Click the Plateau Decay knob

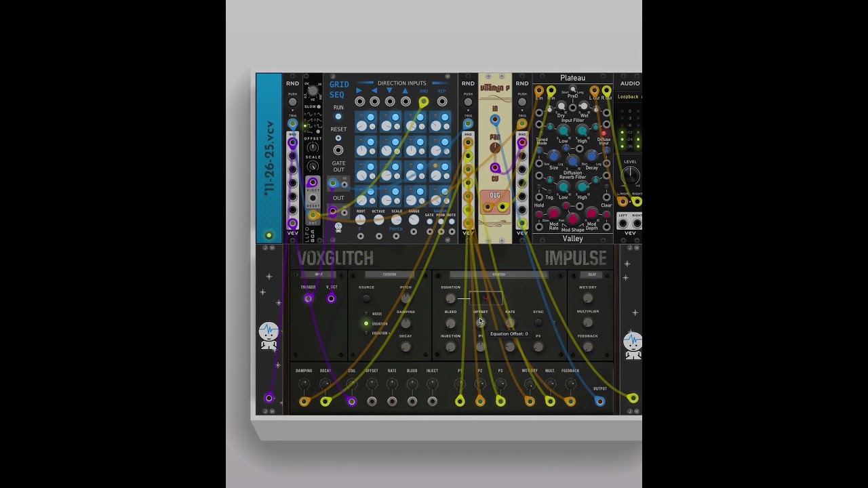tap(592, 157)
